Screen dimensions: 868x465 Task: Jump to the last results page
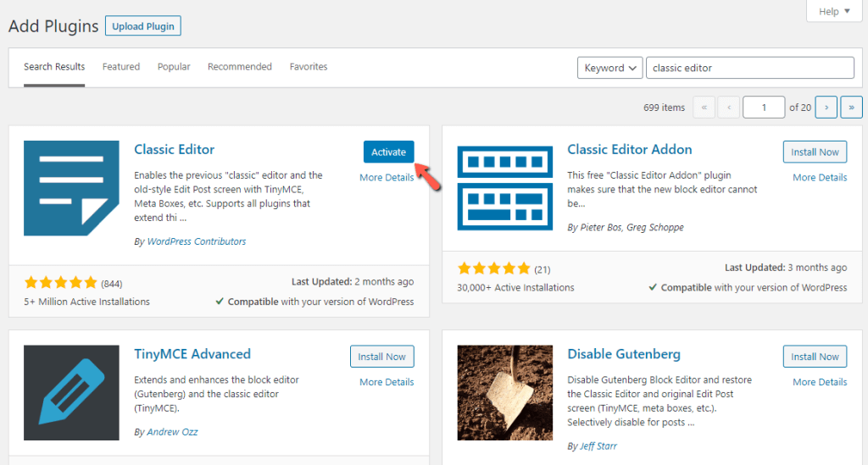[x=851, y=108]
